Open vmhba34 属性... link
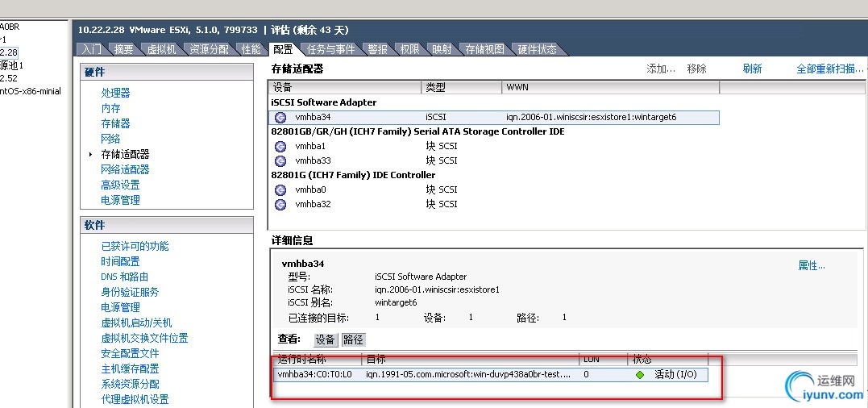868x408 pixels. pyautogui.click(x=812, y=266)
